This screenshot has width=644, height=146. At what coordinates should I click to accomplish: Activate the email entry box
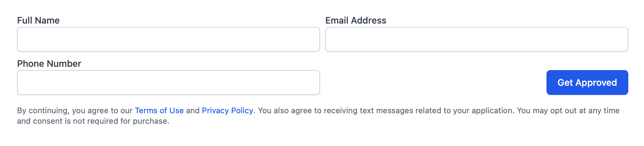click(x=476, y=39)
